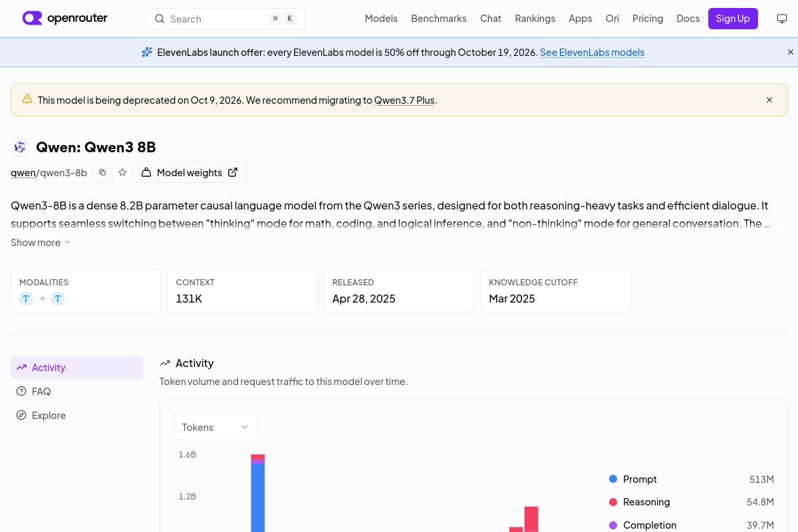
Task: Dismiss the ElevenLabs launch offer banner
Action: [x=791, y=52]
